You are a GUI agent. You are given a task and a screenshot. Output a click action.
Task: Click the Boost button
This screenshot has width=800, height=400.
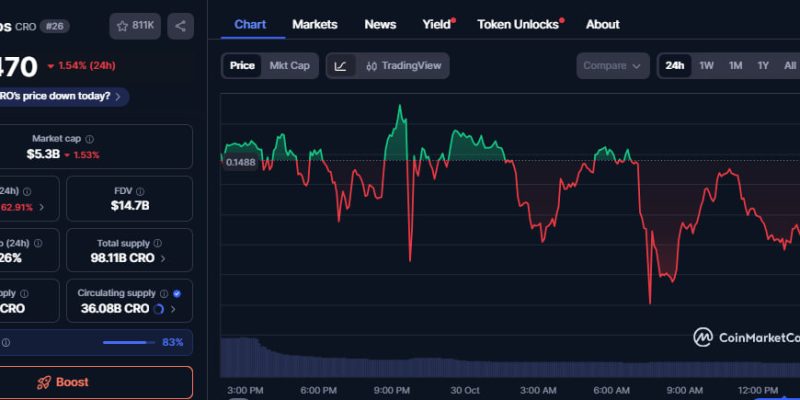tap(63, 382)
